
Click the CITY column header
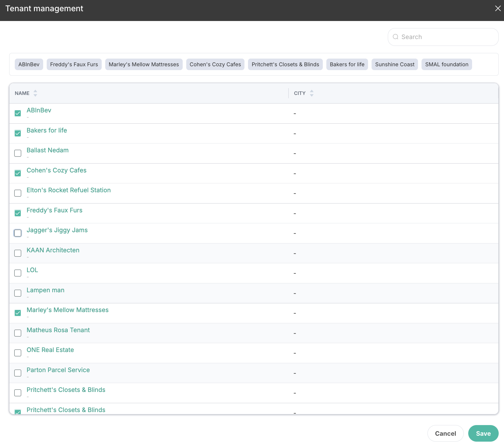[x=300, y=93]
